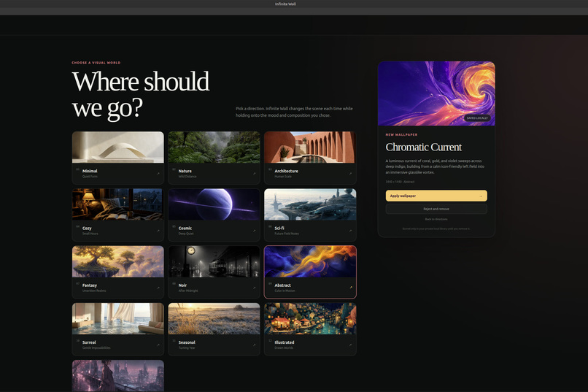Click the 'Unwritten Realms' subtitle text

coord(94,291)
